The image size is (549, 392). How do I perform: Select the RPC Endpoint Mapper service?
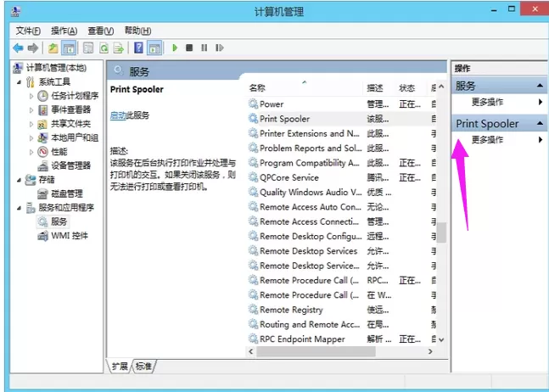point(341,339)
